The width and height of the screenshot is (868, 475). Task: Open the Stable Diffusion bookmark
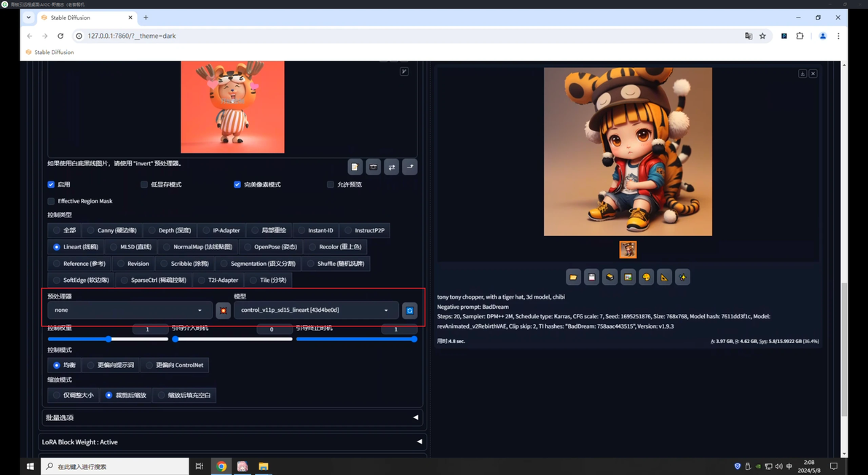(50, 52)
